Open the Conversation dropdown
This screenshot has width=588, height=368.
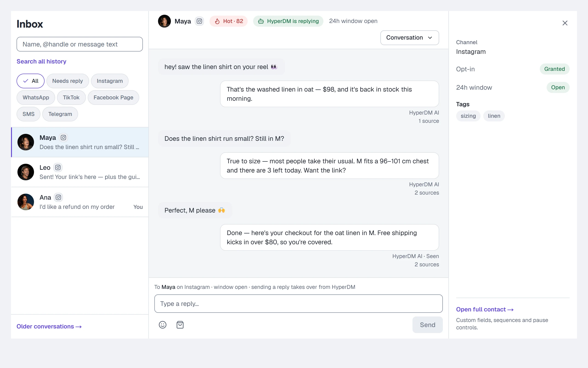click(x=409, y=38)
